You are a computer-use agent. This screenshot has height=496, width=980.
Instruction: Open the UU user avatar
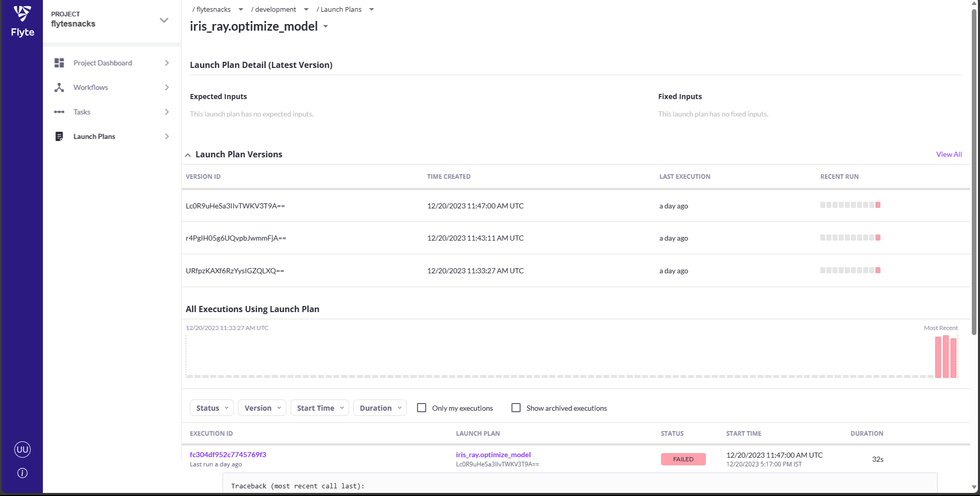tap(22, 450)
